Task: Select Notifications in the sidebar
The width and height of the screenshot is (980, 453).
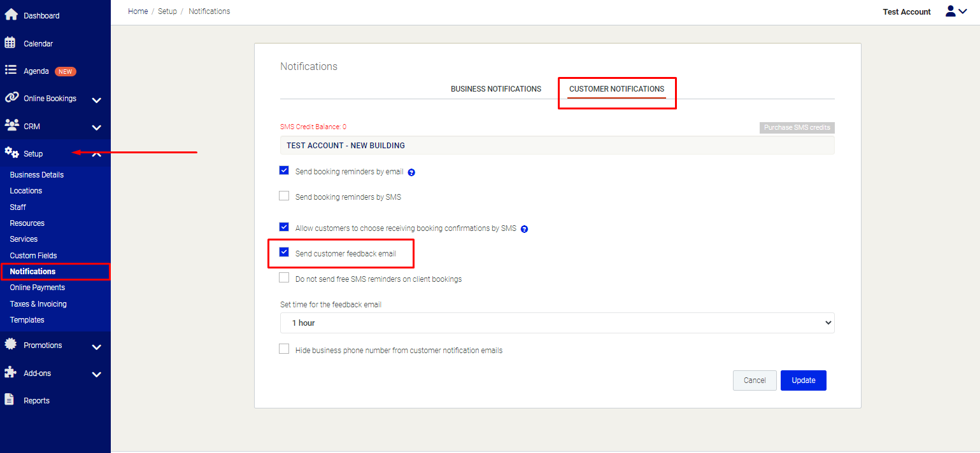Action: pyautogui.click(x=32, y=272)
